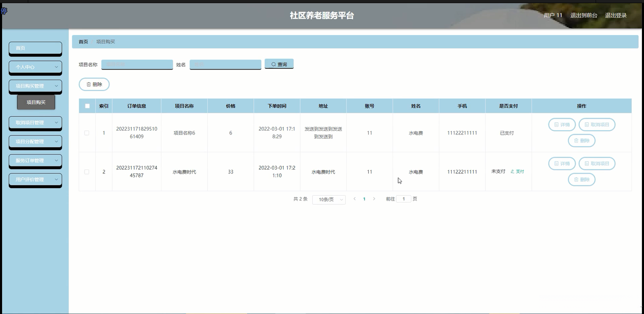The width and height of the screenshot is (644, 314).
Task: Check the checkbox for row 项目名称6
Action: click(x=87, y=133)
